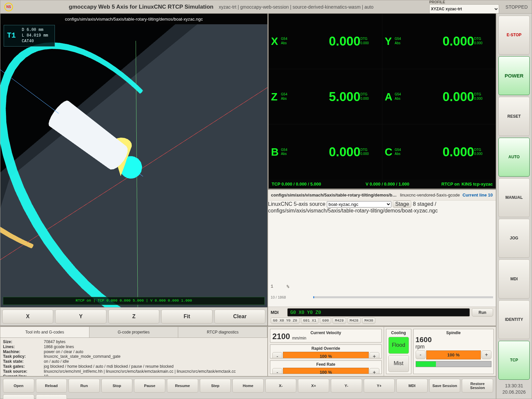This screenshot has width=532, height=399.
Task: Jog Y+ in bottom toolbar
Action: (379, 386)
